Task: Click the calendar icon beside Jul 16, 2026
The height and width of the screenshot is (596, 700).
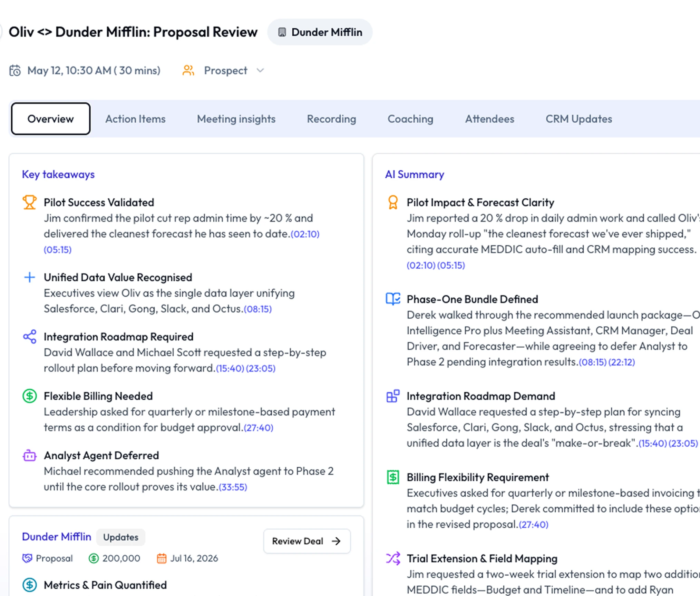Action: 162,558
